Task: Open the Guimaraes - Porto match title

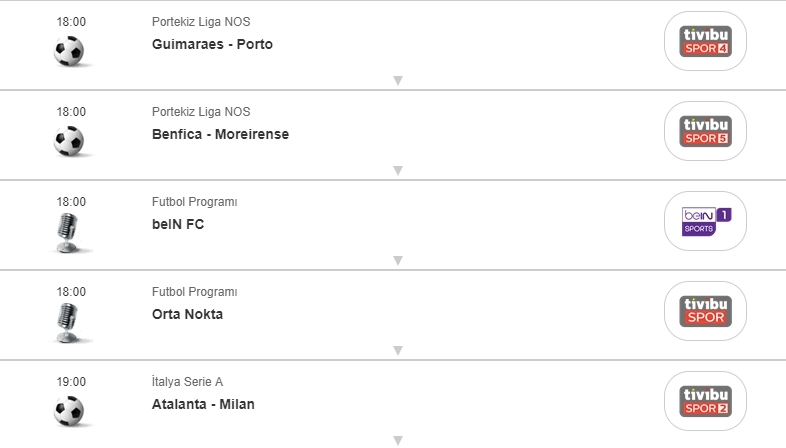Action: click(212, 44)
